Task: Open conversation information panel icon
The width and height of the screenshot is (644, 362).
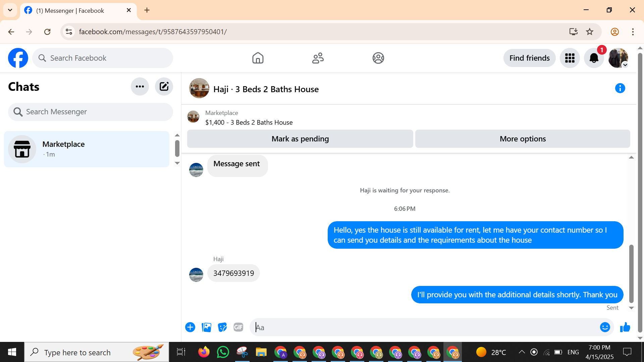Action: coord(620,88)
